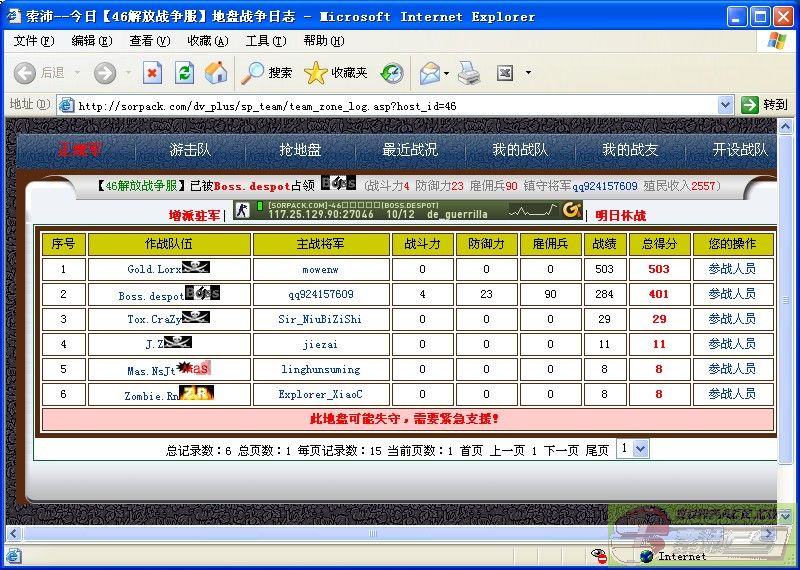
Task: Go to Home page via house icon
Action: tap(216, 73)
